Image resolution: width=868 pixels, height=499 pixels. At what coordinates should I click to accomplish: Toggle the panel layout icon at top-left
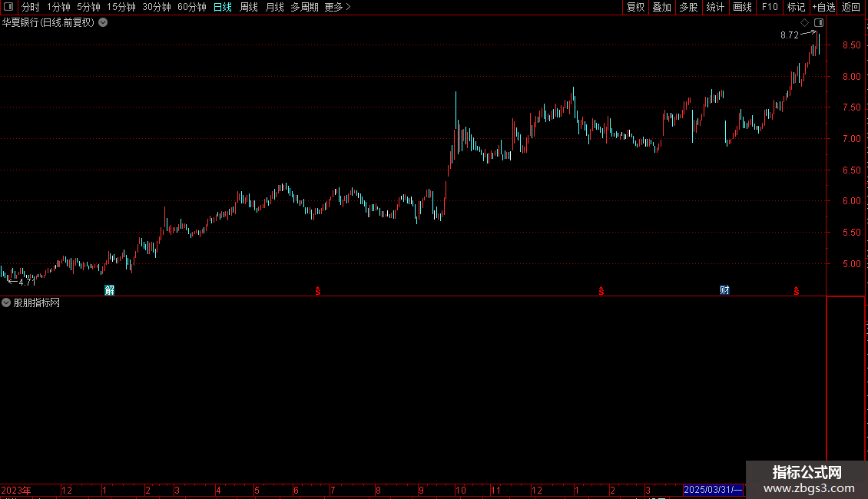point(8,7)
